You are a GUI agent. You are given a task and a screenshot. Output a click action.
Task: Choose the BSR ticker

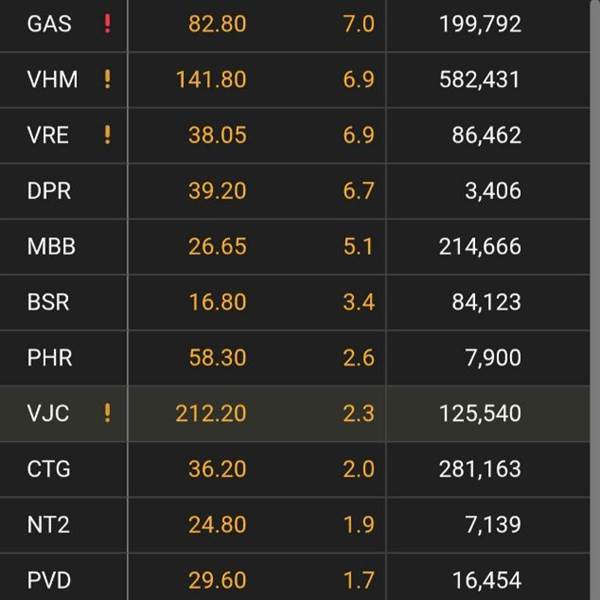click(48, 302)
